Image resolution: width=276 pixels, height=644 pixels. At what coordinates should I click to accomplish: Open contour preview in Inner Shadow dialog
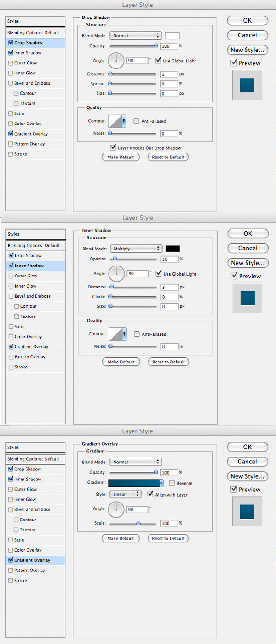(x=115, y=334)
